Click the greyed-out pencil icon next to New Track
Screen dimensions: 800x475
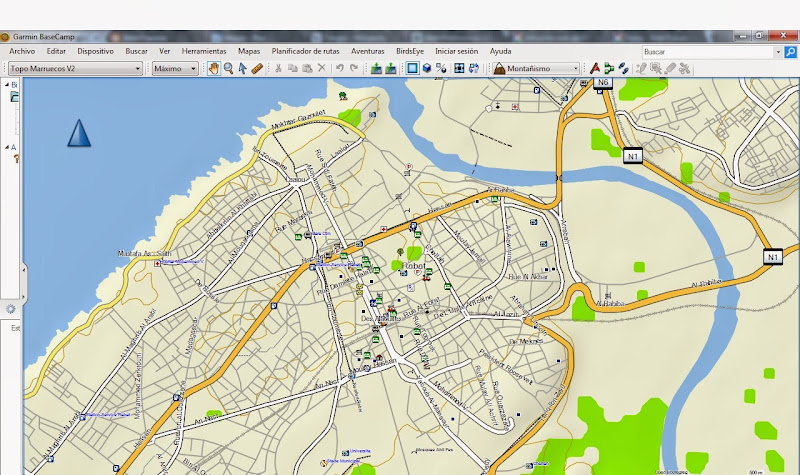click(641, 68)
